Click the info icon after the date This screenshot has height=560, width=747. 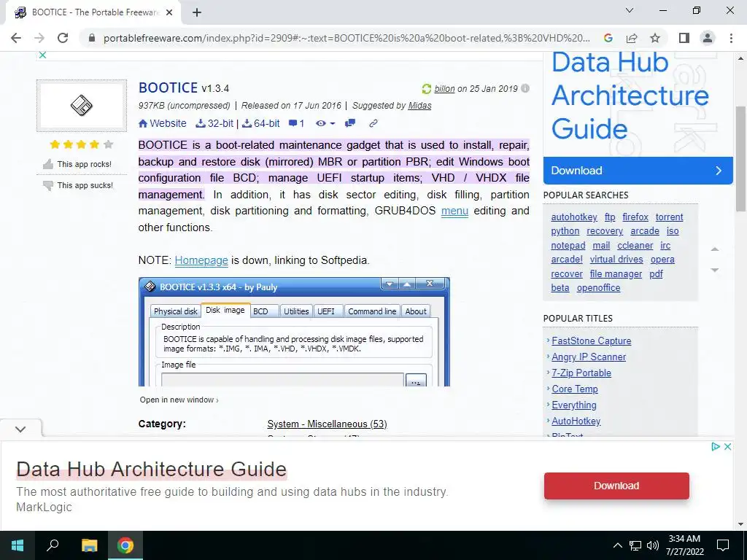[525, 88]
